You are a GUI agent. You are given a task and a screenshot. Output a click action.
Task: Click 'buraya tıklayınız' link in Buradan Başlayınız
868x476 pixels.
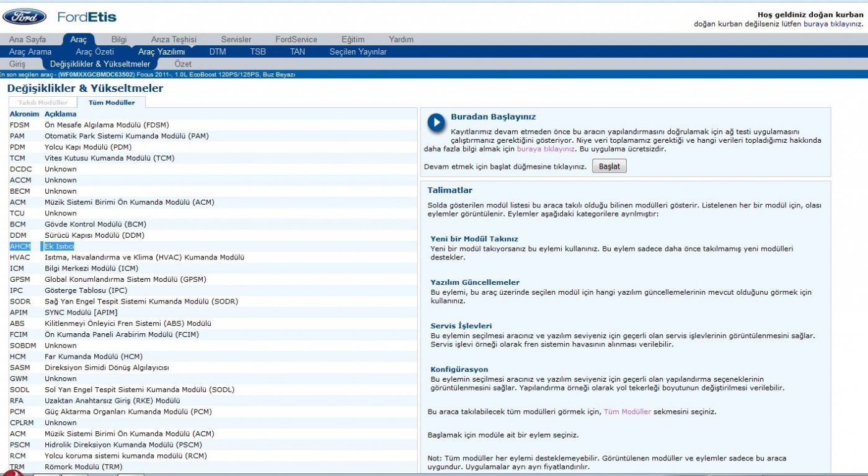coord(546,149)
